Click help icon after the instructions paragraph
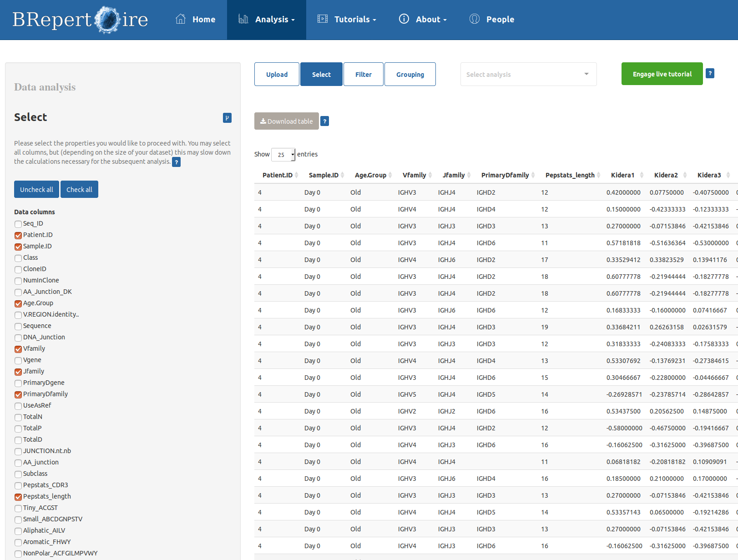Image resolution: width=738 pixels, height=560 pixels. (177, 162)
